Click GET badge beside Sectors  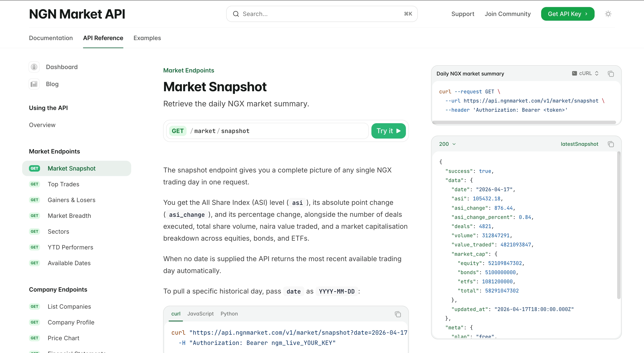click(x=34, y=231)
